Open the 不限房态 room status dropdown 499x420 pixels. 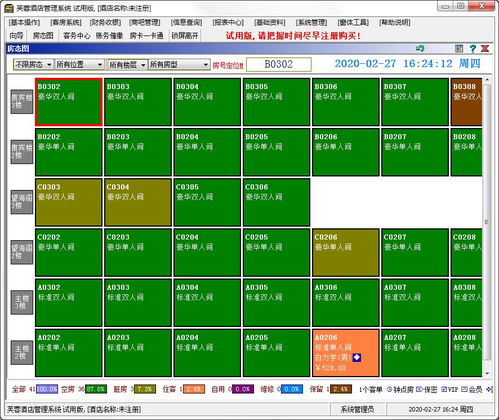tap(33, 64)
